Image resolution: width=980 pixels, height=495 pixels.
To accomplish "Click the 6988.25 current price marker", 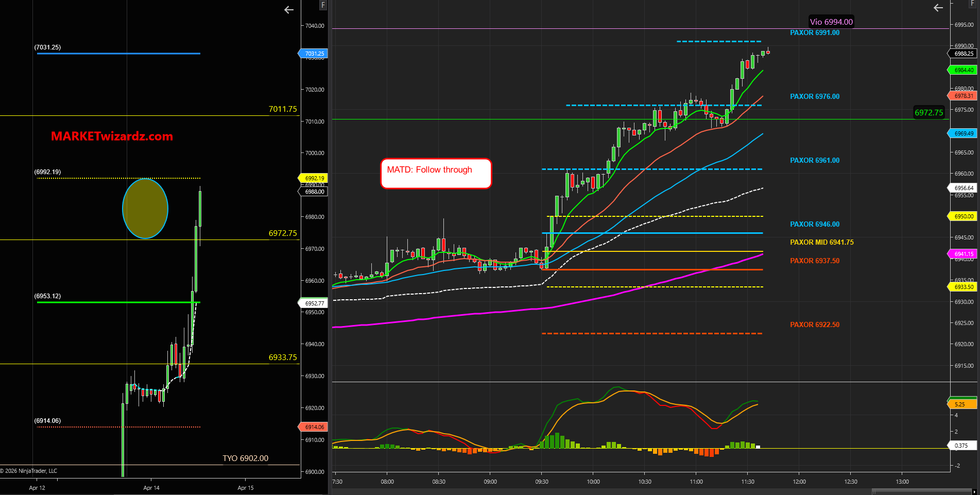I will point(963,54).
